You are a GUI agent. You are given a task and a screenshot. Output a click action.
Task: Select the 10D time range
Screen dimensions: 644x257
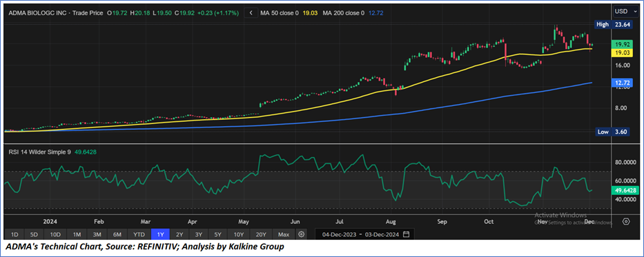55,234
